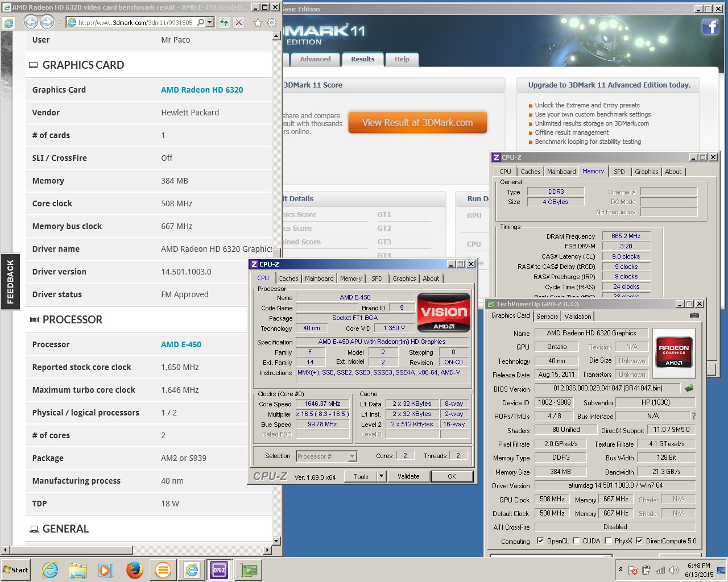This screenshot has width=728, height=582.
Task: Switch to the orange 3DMark taskbar app
Action: click(x=163, y=569)
